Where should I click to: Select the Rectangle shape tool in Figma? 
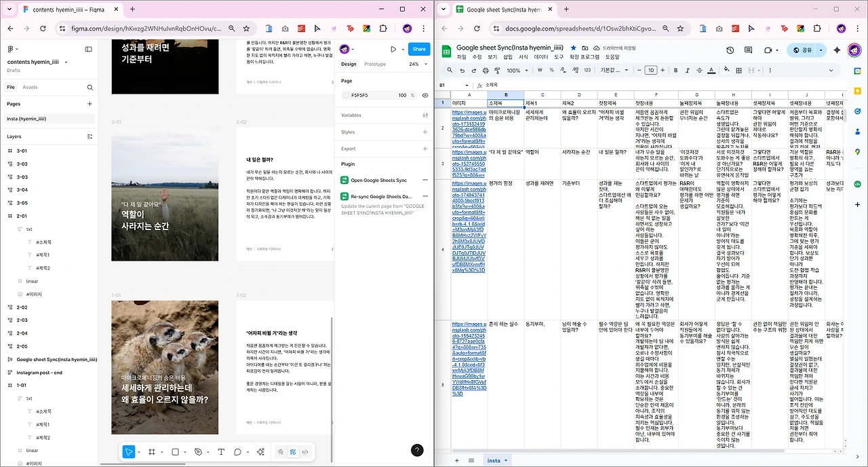pyautogui.click(x=175, y=452)
